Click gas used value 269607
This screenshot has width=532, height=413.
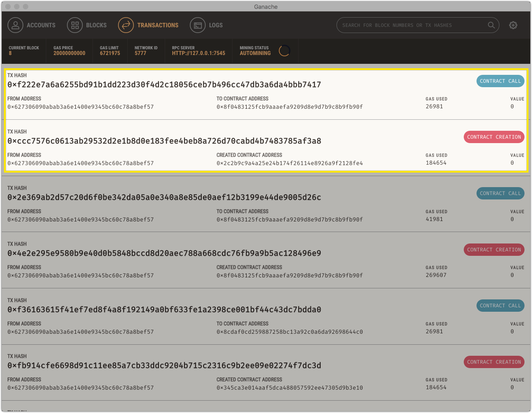point(436,275)
